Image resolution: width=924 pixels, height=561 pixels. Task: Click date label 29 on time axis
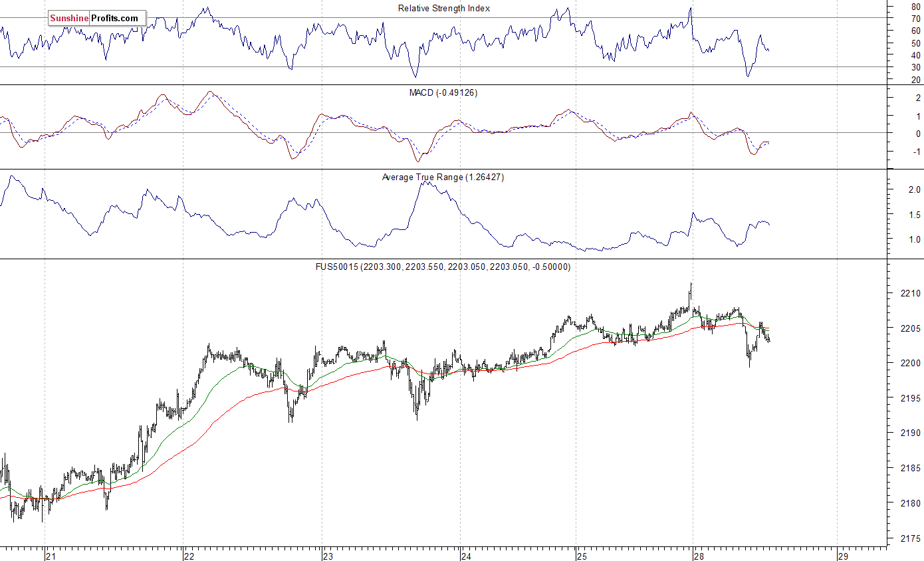tap(842, 556)
